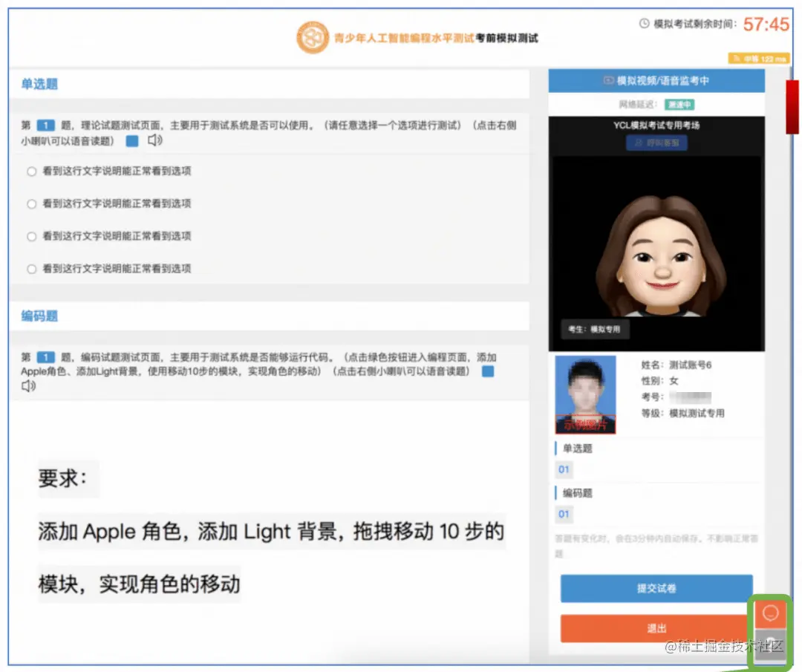The image size is (802, 672).
Task: Click the 网络延迟 label
Action: point(638,105)
